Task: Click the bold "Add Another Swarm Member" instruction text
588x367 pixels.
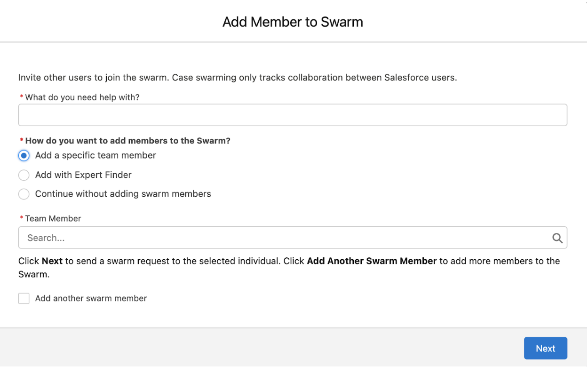Action: click(x=372, y=261)
